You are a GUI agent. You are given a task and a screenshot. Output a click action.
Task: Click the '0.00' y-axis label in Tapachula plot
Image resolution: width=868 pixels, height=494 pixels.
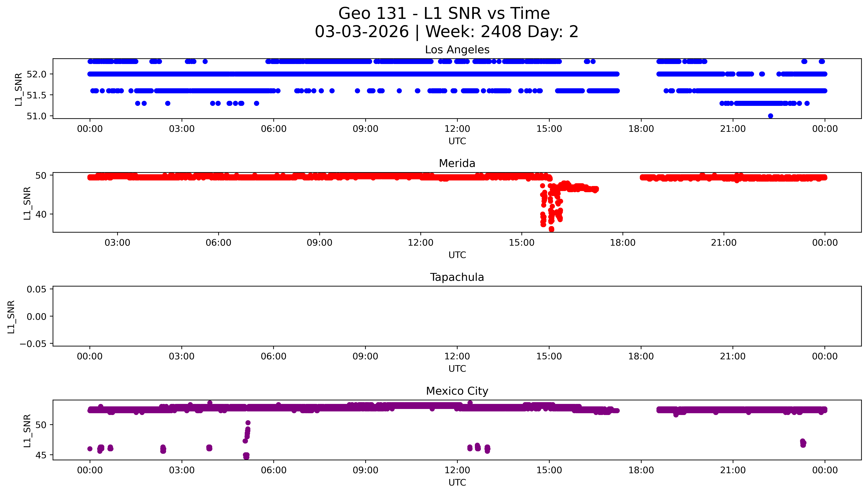[37, 317]
